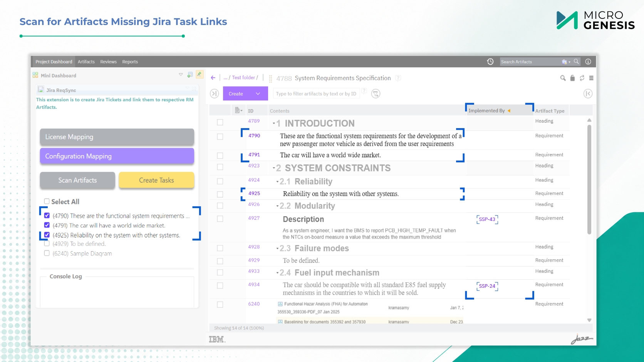Uncheck artifact (4791) The car will have
Viewport: 644px width, 362px height.
click(x=47, y=225)
